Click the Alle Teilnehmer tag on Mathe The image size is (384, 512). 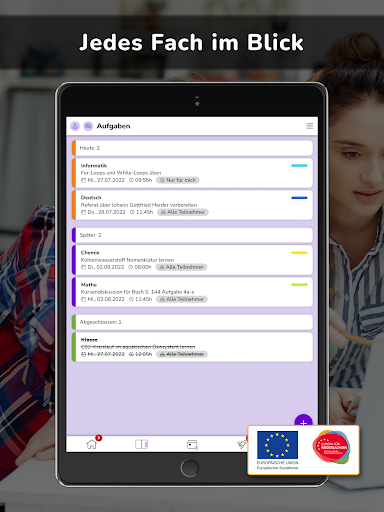point(182,299)
